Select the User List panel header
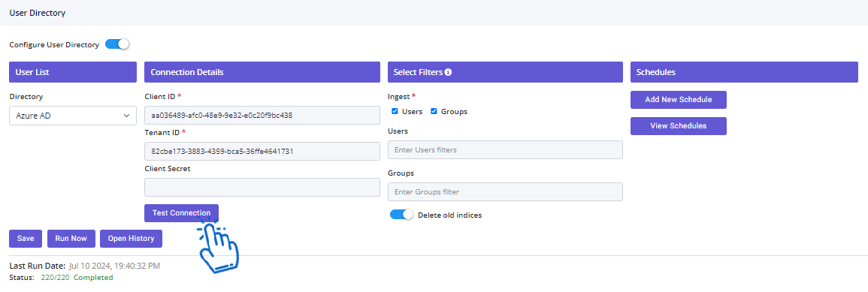This screenshot has height=292, width=868. pyautogui.click(x=73, y=72)
